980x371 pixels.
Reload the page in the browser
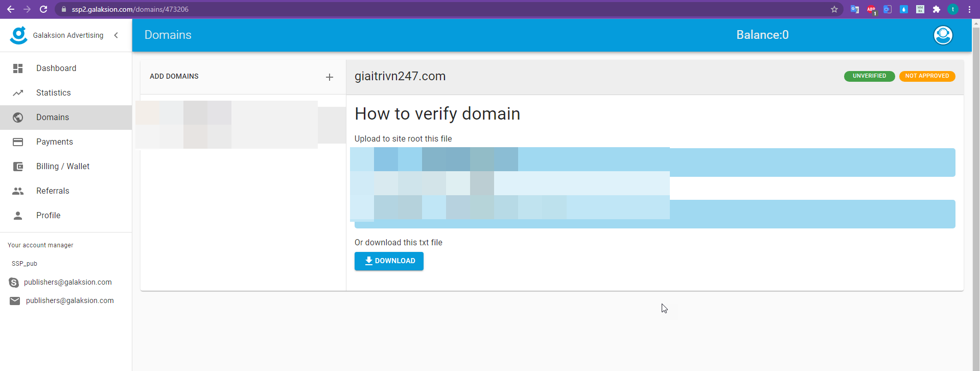[43, 9]
